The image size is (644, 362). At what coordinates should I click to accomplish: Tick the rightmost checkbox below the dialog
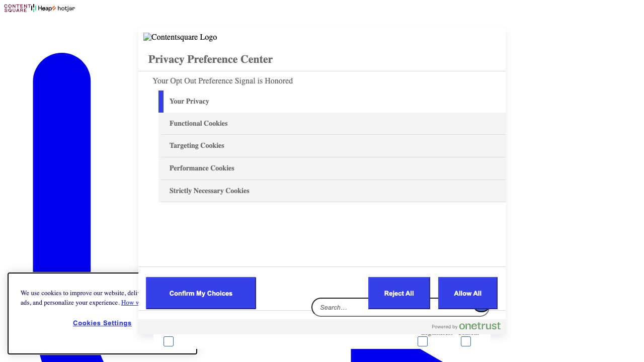(x=466, y=341)
